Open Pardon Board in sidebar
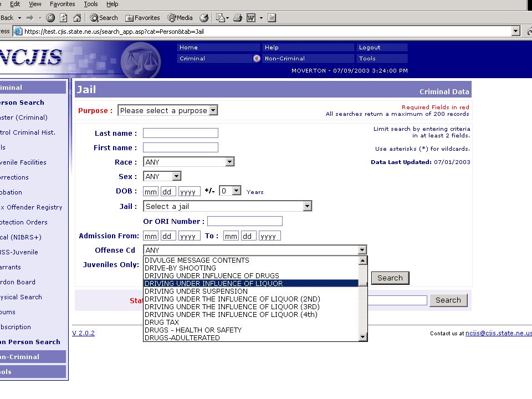The height and width of the screenshot is (399, 532). click(x=18, y=282)
